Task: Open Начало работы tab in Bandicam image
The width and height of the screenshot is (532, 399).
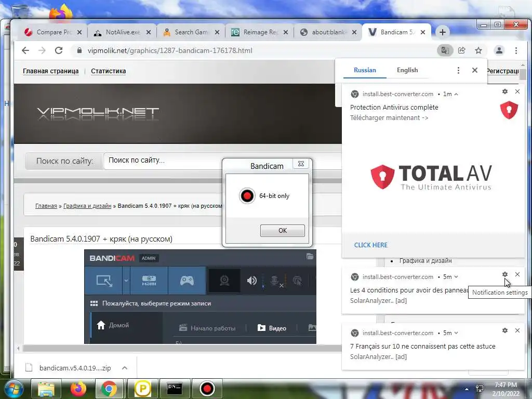Action: 207,328
